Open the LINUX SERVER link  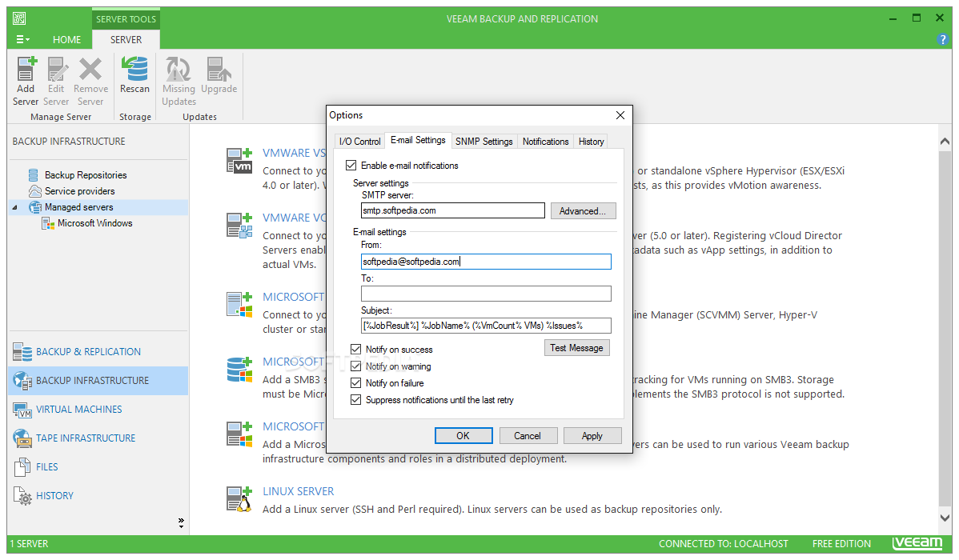click(x=299, y=491)
